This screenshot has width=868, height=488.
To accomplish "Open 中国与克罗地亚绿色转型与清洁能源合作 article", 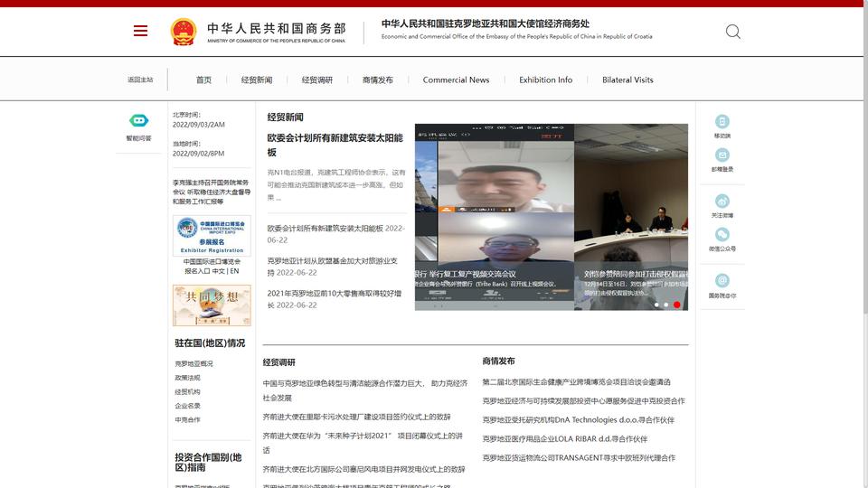I will (365, 390).
